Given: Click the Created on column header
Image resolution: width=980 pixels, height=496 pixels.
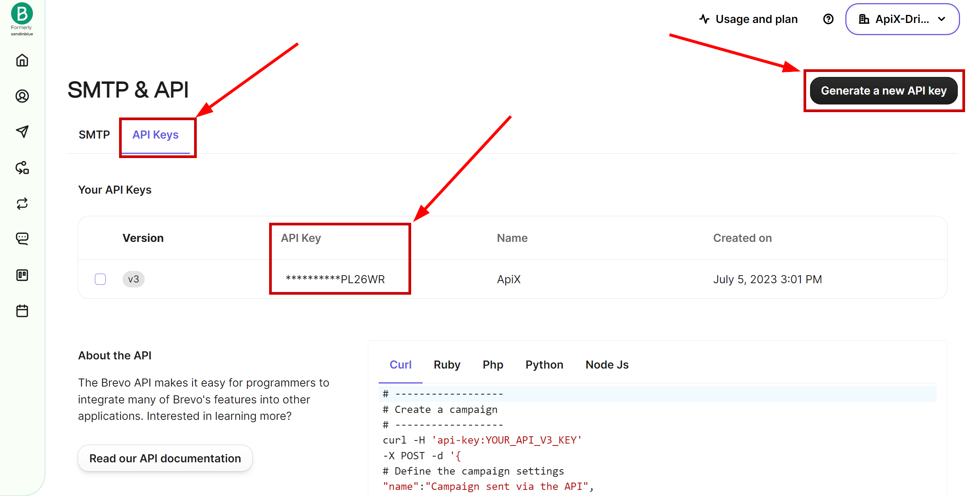Looking at the screenshot, I should point(742,238).
